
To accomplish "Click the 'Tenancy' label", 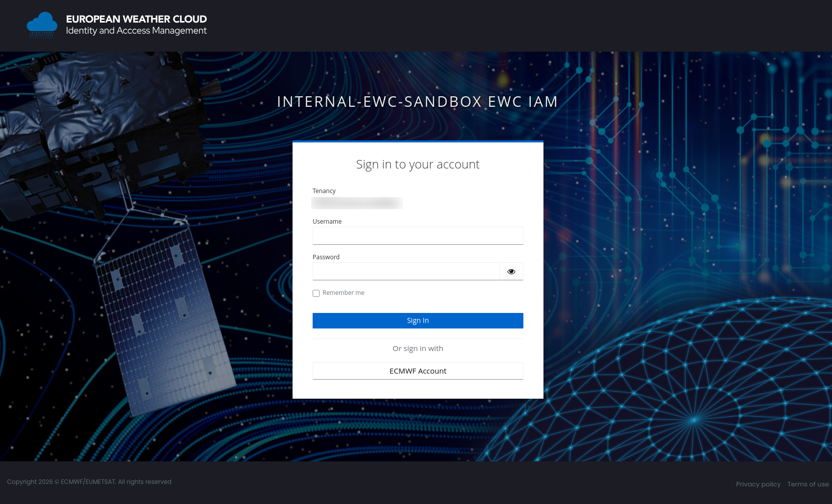I will tap(324, 191).
